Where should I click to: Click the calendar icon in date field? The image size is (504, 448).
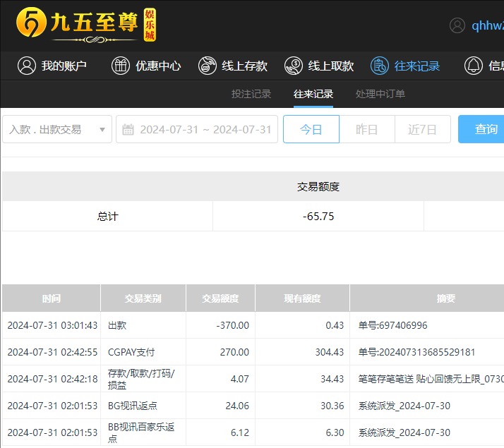coord(128,130)
